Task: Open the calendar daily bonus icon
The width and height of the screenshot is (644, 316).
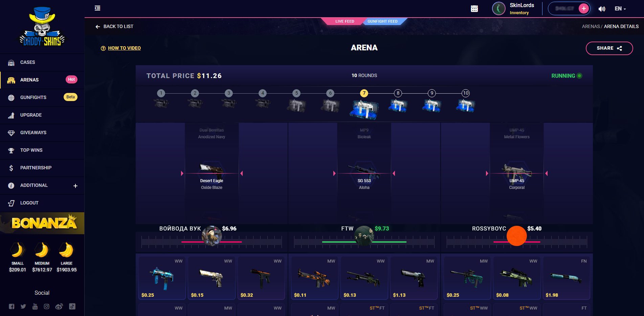Action: tap(474, 9)
